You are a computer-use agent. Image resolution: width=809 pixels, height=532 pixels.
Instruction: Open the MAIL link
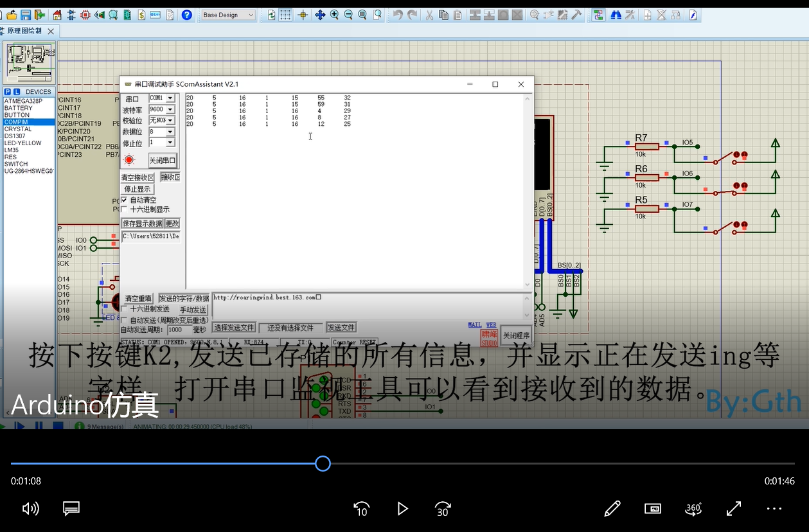pyautogui.click(x=475, y=325)
